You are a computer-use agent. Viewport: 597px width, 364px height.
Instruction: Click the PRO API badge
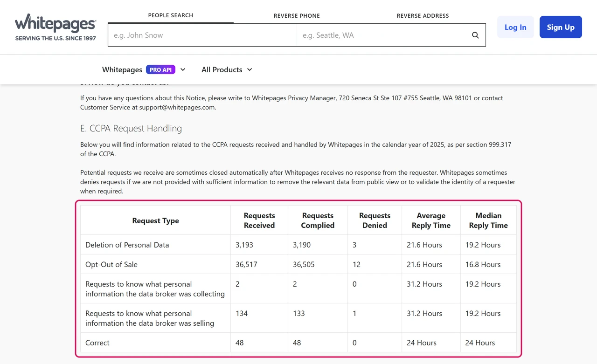point(160,69)
